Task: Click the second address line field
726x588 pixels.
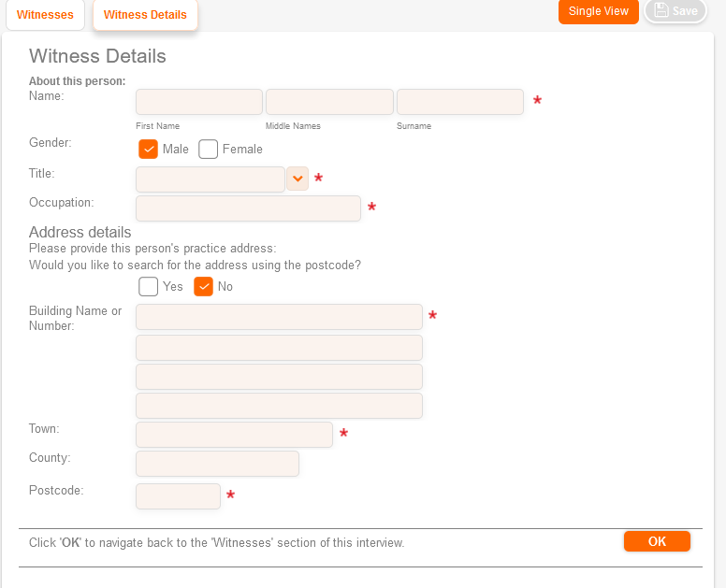Action: tap(279, 348)
